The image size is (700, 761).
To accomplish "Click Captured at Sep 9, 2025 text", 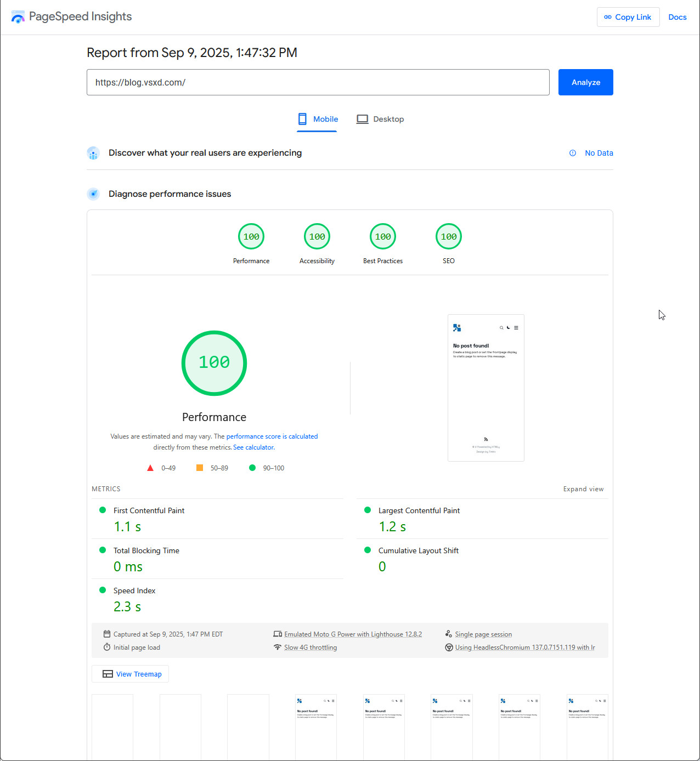I will [168, 634].
